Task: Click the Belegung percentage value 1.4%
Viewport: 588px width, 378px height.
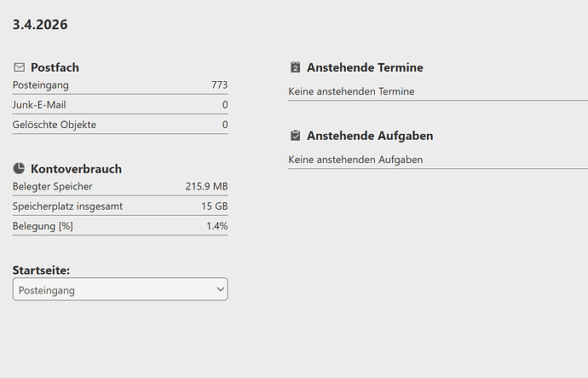Action: pos(216,226)
